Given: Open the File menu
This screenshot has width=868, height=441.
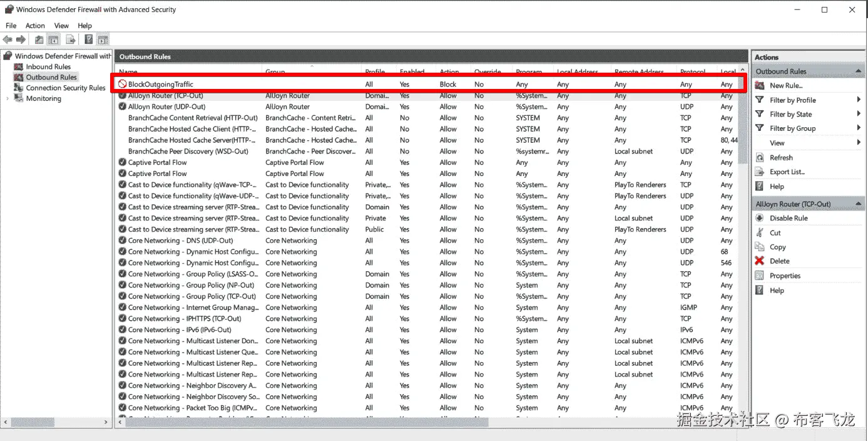Looking at the screenshot, I should coord(11,26).
